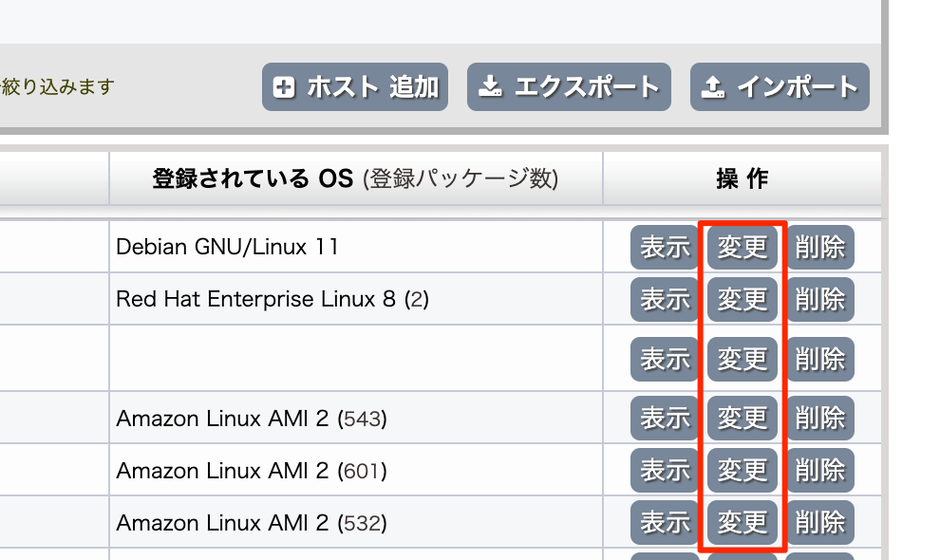The width and height of the screenshot is (940, 560).
Task: View the Amazon Linux AMI 2 (543) host
Action: click(x=665, y=418)
